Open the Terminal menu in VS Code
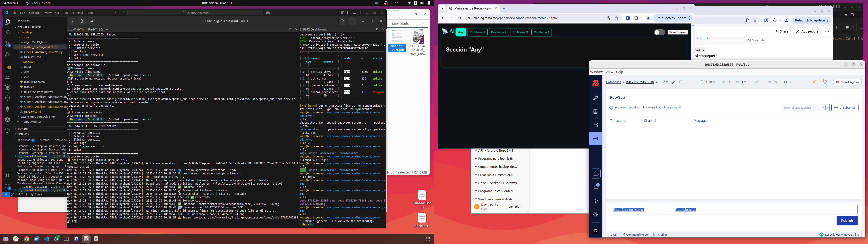 tap(77, 13)
